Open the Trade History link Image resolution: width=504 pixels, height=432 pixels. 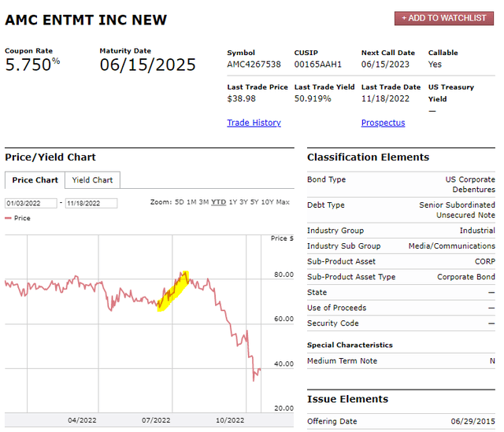pos(254,123)
